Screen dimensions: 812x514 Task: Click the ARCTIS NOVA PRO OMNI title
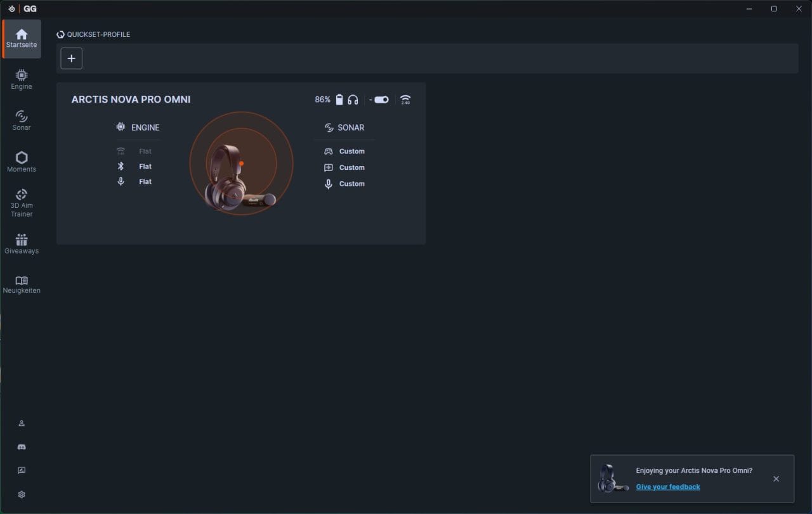(x=131, y=100)
